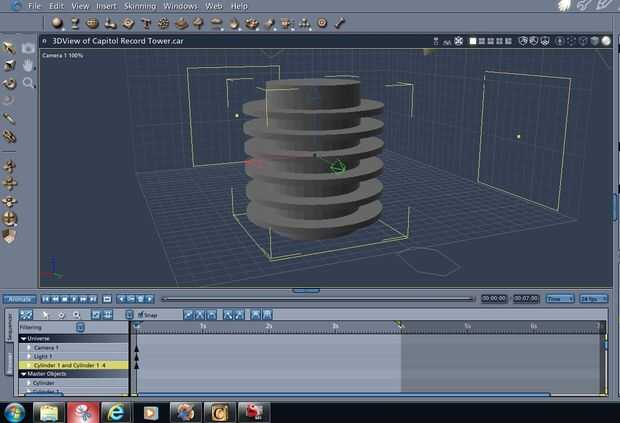Pick the eyedropper tool
The width and height of the screenshot is (620, 423).
tap(9, 118)
